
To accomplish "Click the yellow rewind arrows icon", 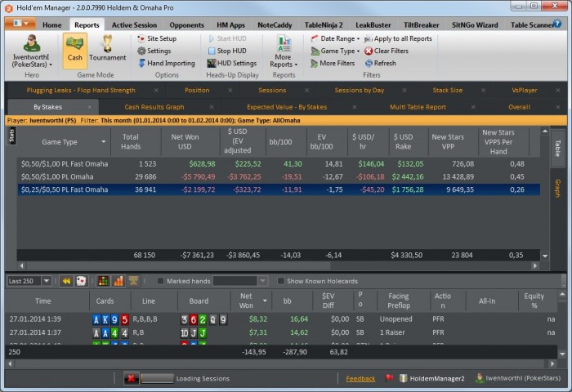I will pyautogui.click(x=66, y=281).
